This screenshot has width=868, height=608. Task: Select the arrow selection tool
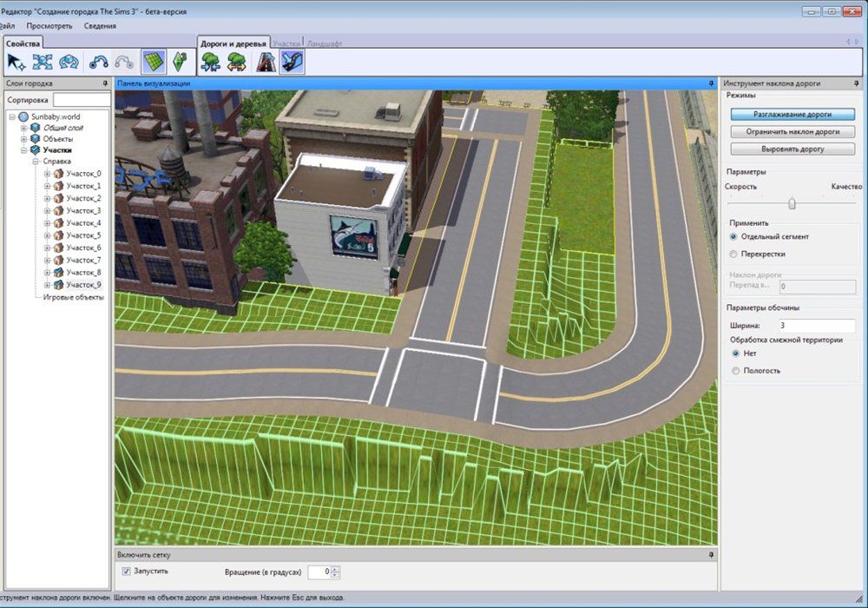pos(16,62)
